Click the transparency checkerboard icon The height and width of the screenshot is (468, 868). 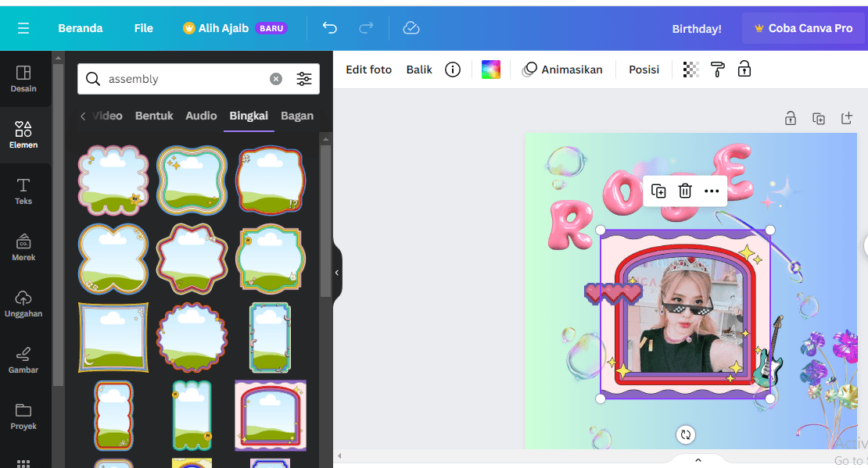[690, 70]
